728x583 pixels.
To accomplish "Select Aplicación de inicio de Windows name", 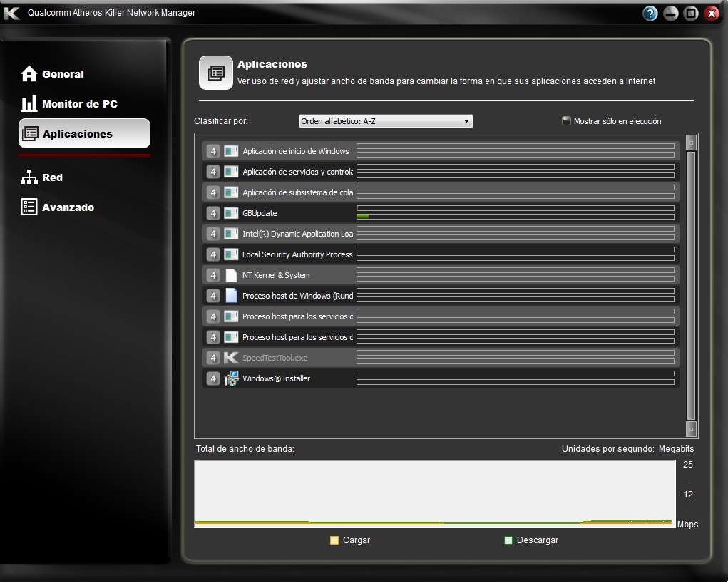I will (x=296, y=151).
